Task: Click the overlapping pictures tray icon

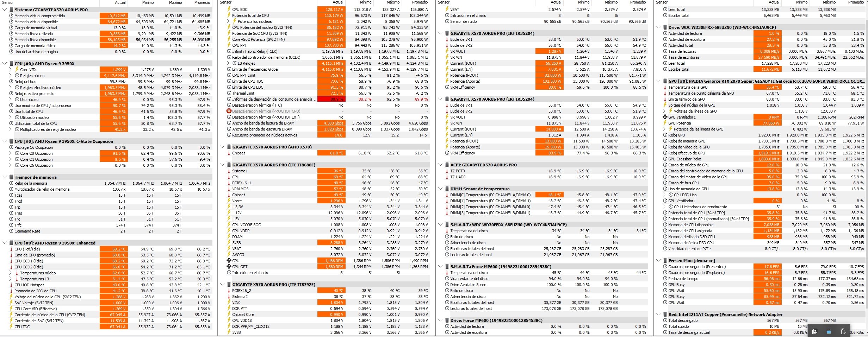Action: tap(815, 331)
